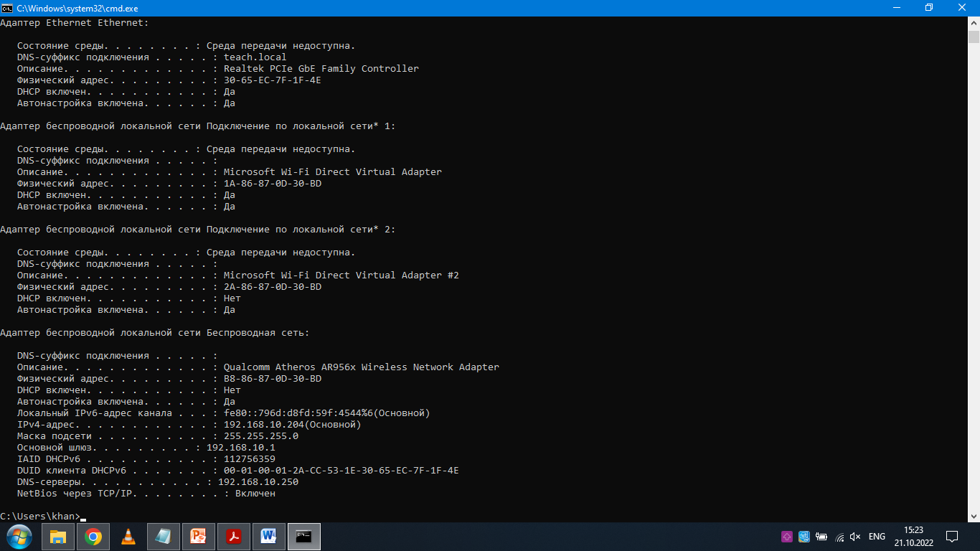The image size is (980, 551).
Task: Click the 'DUID клиента DHCPv6' label
Action: point(72,471)
